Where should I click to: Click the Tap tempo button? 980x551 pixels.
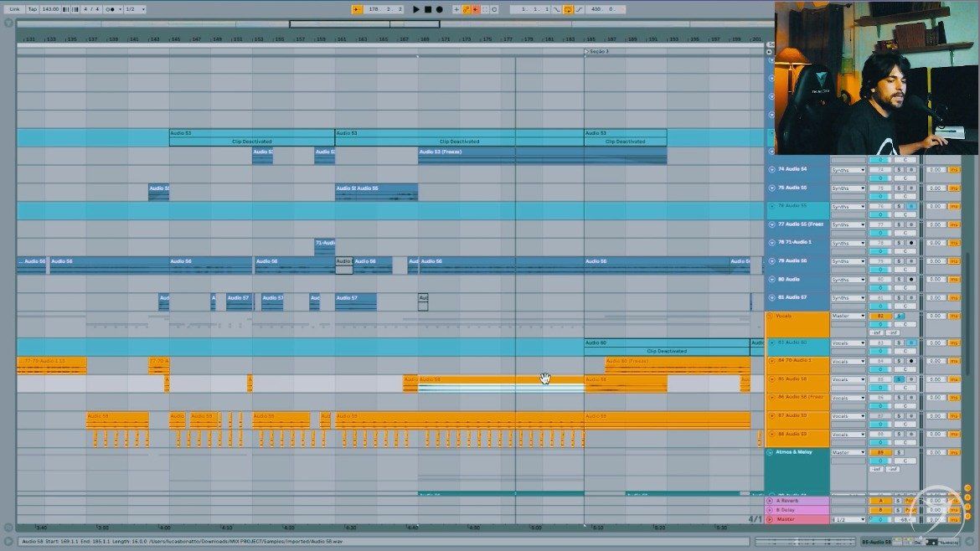click(33, 9)
